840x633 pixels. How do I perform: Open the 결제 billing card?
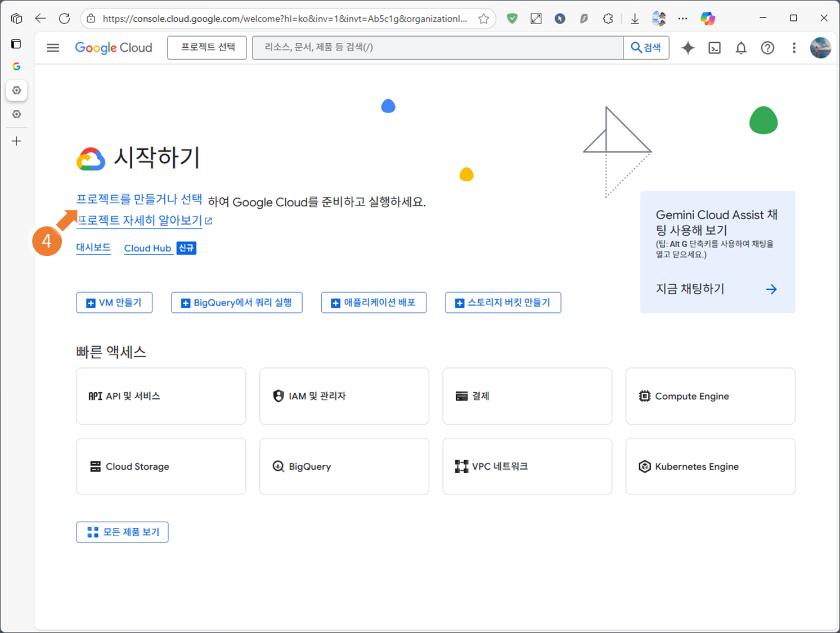[x=527, y=396]
